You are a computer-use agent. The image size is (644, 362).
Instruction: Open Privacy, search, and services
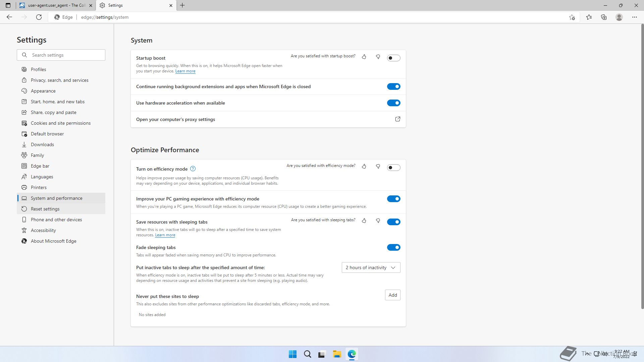point(61,80)
